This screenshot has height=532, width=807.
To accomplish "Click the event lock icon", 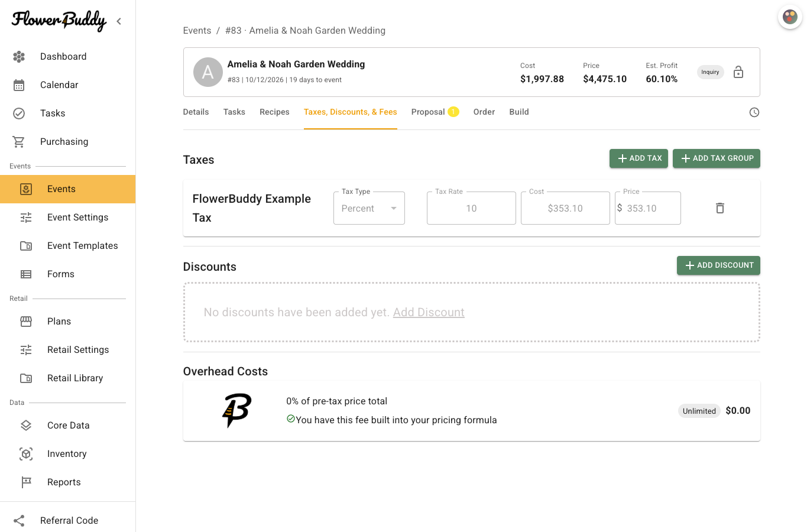I will pyautogui.click(x=738, y=72).
